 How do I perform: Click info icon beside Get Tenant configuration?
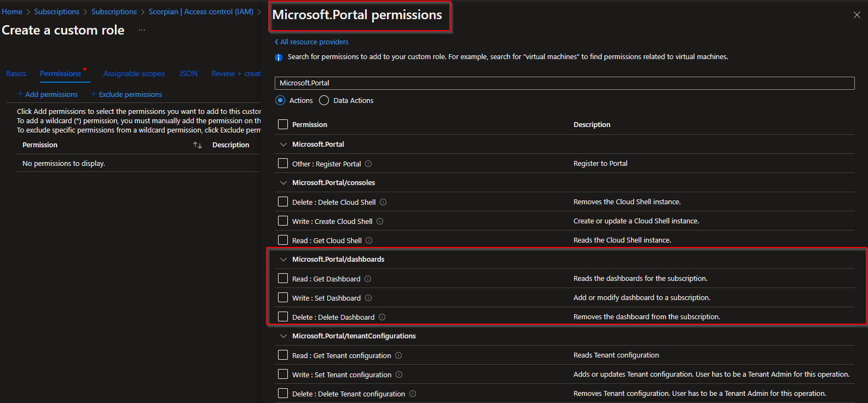398,355
